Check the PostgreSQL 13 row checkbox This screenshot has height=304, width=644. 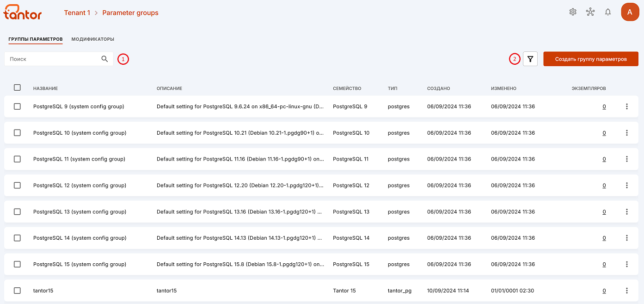click(x=17, y=212)
